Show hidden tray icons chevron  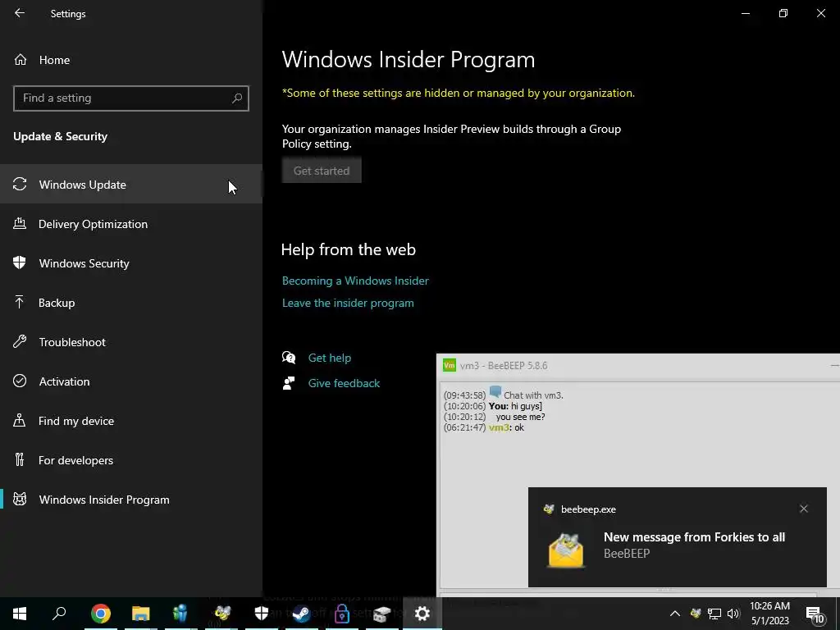click(x=675, y=614)
